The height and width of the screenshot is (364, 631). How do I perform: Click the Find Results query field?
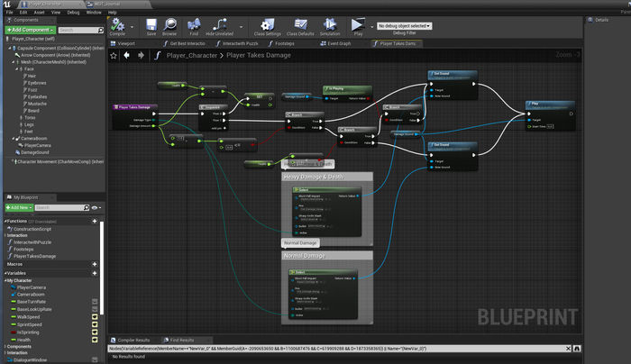[337, 349]
